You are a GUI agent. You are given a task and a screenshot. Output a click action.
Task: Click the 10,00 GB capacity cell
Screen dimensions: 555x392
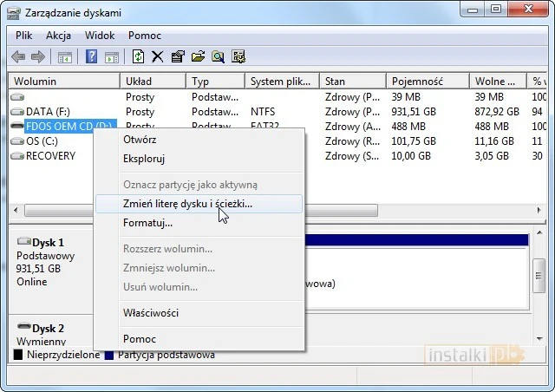[411, 156]
